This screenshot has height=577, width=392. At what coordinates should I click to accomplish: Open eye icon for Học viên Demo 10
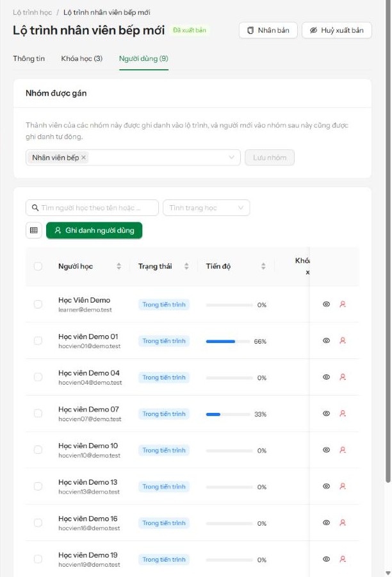tap(326, 449)
